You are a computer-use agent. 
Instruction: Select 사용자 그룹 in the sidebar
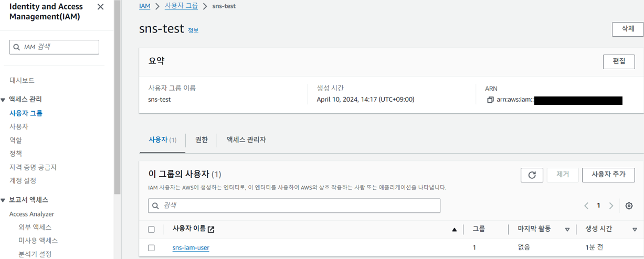tap(26, 113)
